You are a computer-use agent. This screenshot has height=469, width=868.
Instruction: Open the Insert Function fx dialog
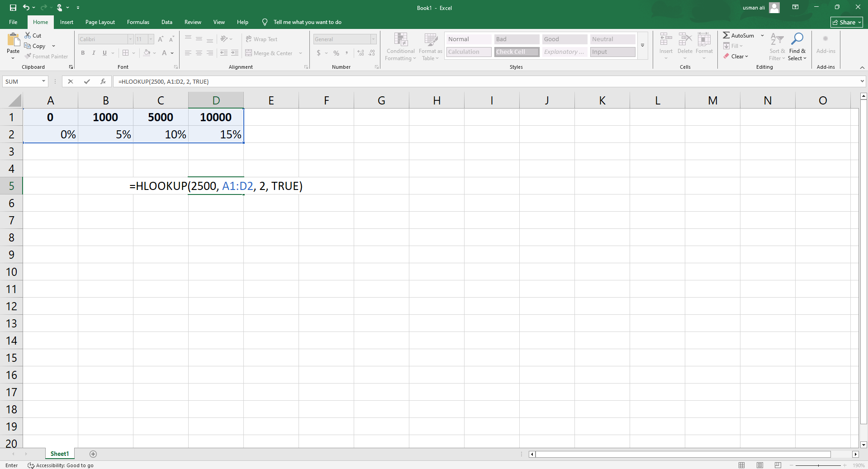pyautogui.click(x=103, y=81)
